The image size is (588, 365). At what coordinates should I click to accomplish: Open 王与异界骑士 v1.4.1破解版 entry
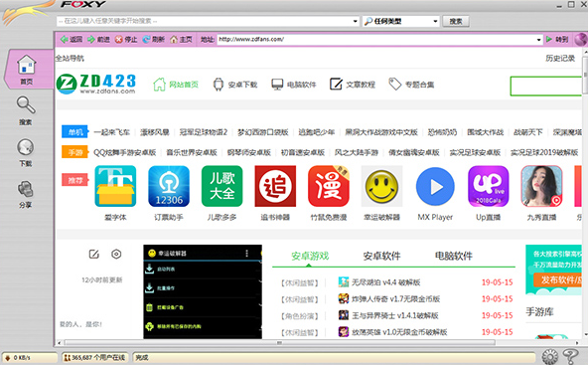(395, 315)
